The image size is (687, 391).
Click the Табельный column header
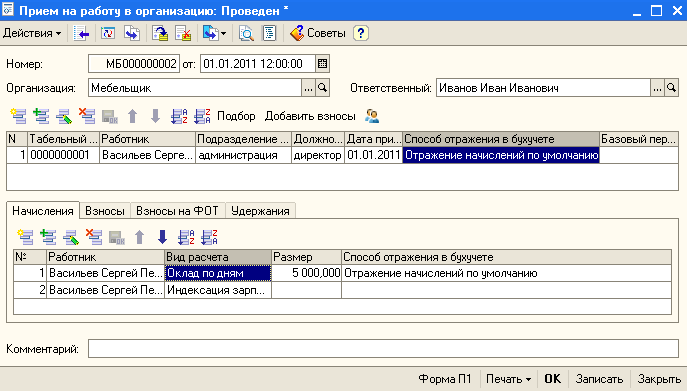tap(64, 139)
